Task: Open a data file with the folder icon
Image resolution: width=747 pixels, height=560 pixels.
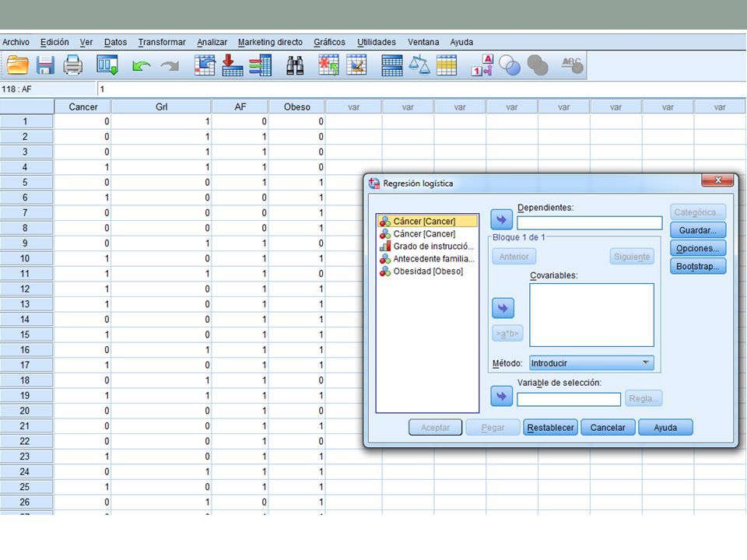Action: (x=18, y=65)
